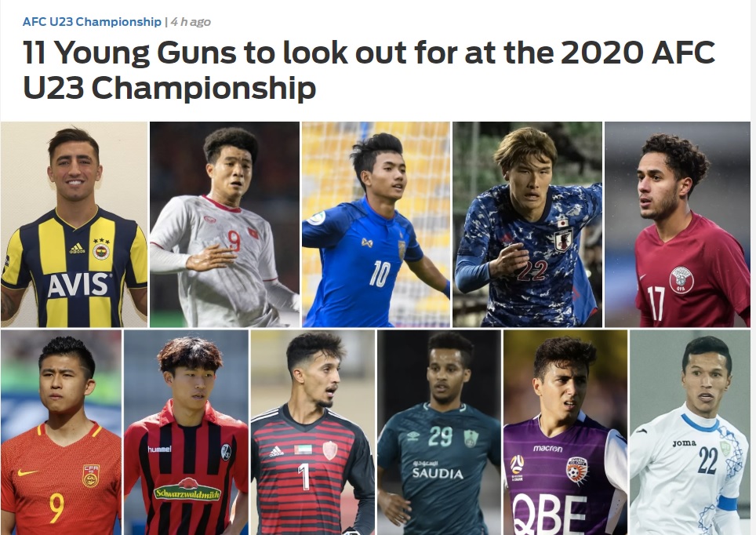
Task: Click the article headline about 11 Young Guns
Action: pyautogui.click(x=369, y=70)
